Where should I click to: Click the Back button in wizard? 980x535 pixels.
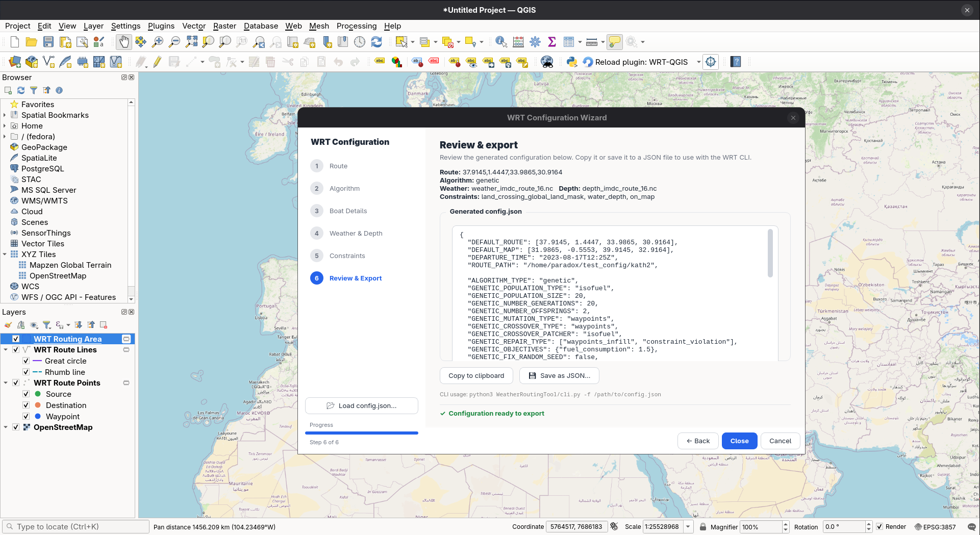pos(698,441)
